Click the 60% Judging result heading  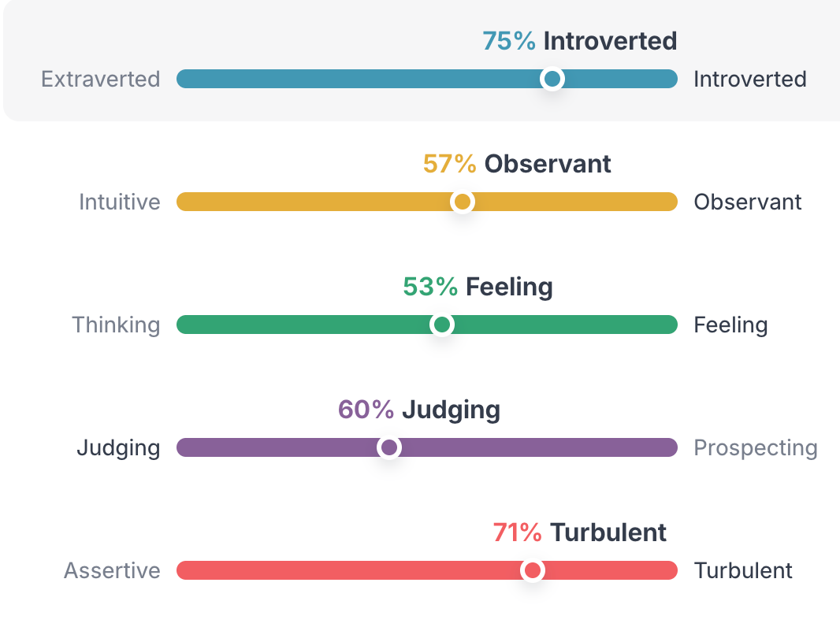tap(419, 410)
